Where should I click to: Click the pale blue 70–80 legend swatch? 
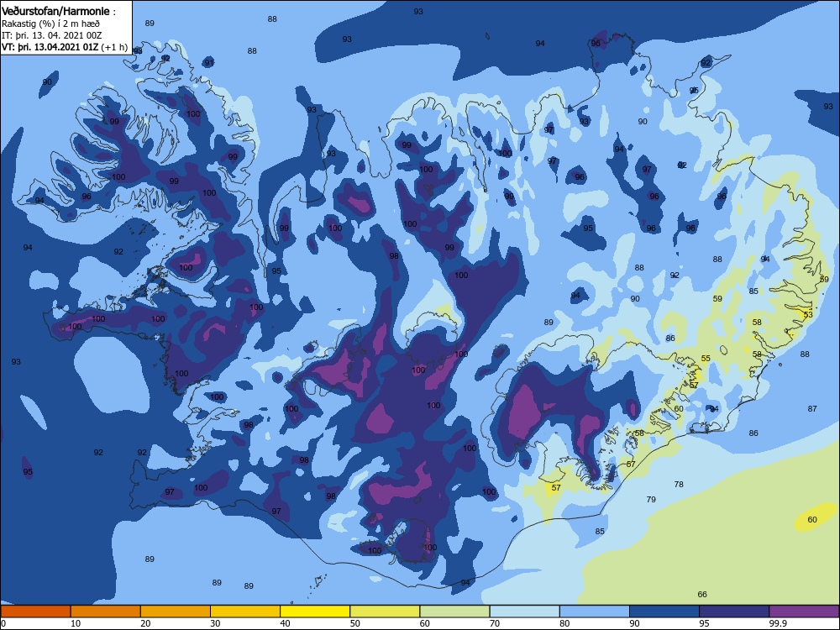pyautogui.click(x=524, y=612)
